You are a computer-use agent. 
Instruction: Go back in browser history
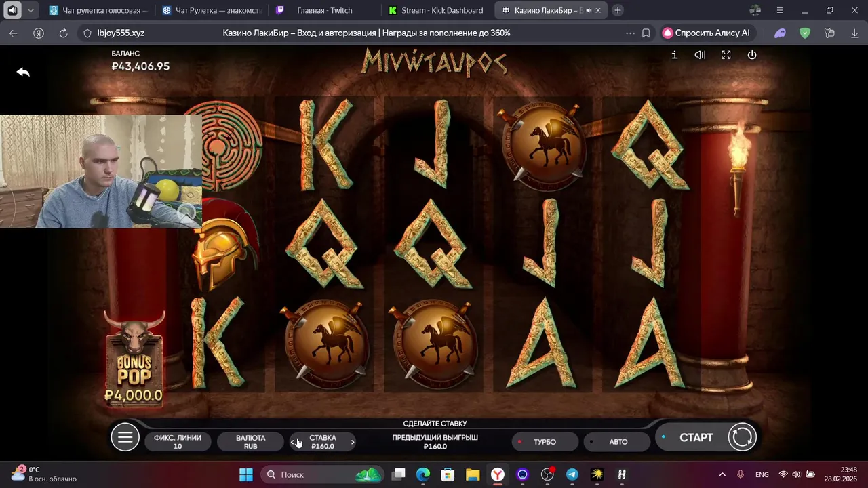pos(14,33)
